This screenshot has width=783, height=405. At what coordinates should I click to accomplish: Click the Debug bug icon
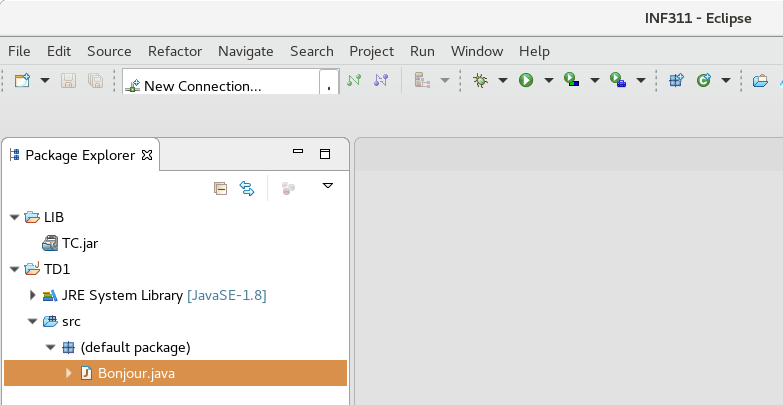tap(480, 80)
